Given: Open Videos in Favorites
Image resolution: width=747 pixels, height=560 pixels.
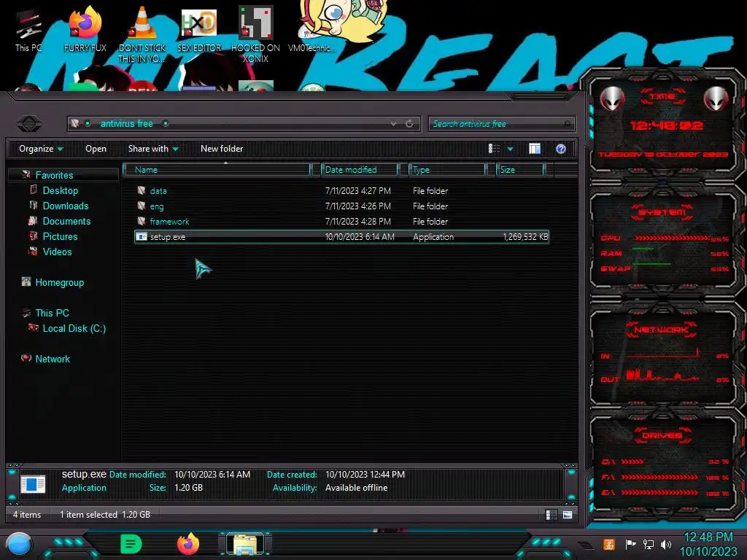Looking at the screenshot, I should point(57,252).
